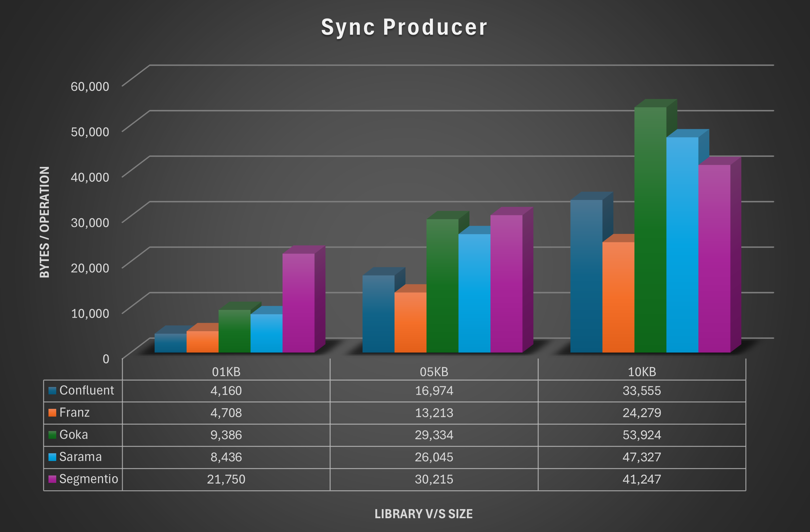Image resolution: width=810 pixels, height=532 pixels.
Task: Click the 'Franz' legend label
Action: coord(74,412)
